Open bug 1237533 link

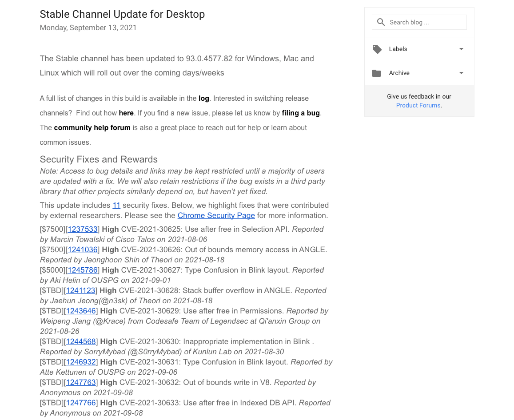[83, 230]
